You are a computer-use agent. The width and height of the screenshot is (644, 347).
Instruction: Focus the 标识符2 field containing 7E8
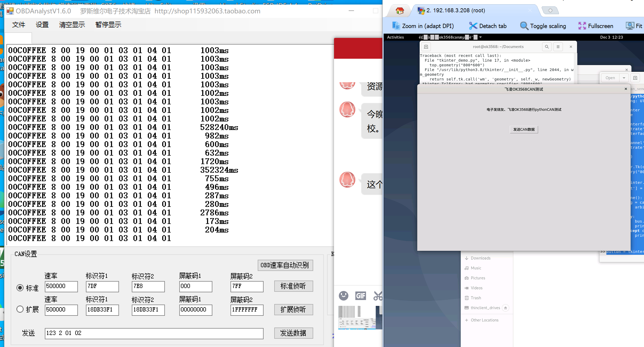[x=148, y=286]
